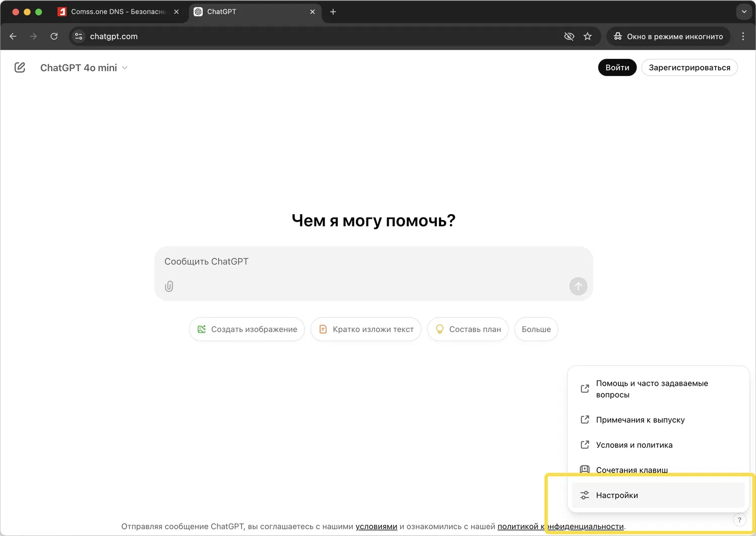Reload the chatgpt.com page
This screenshot has width=756, height=536.
[x=54, y=36]
